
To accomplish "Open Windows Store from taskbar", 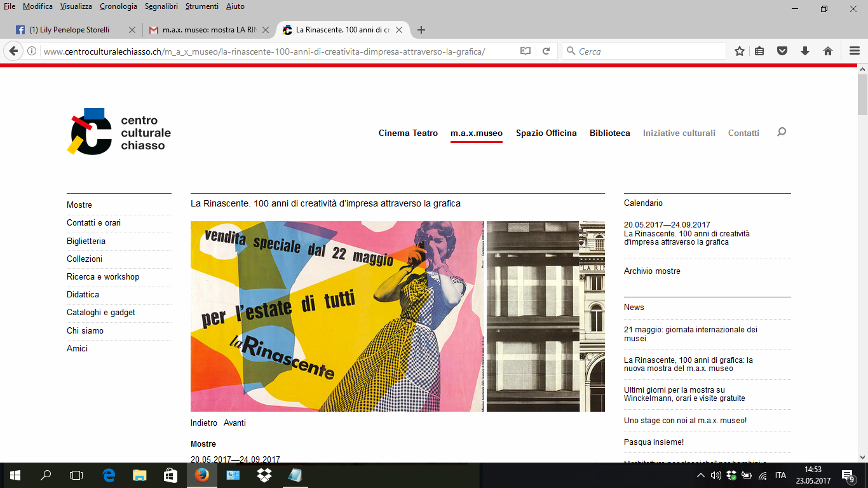I will click(170, 475).
